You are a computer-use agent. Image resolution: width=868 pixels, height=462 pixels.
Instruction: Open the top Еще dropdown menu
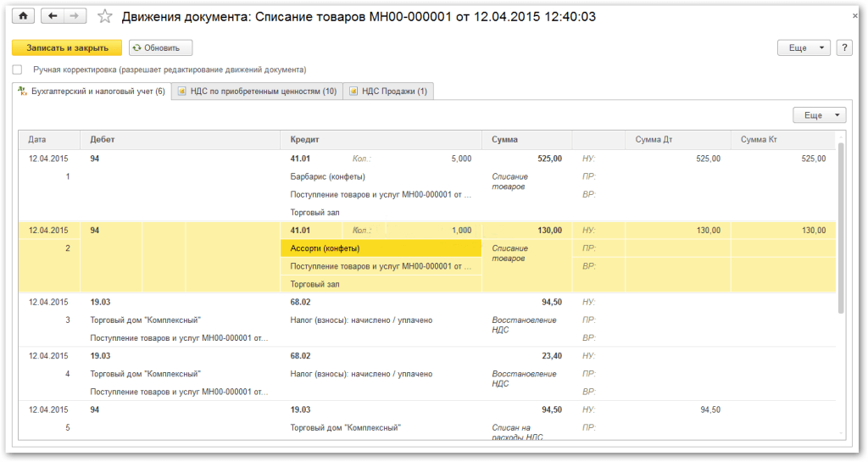[803, 48]
